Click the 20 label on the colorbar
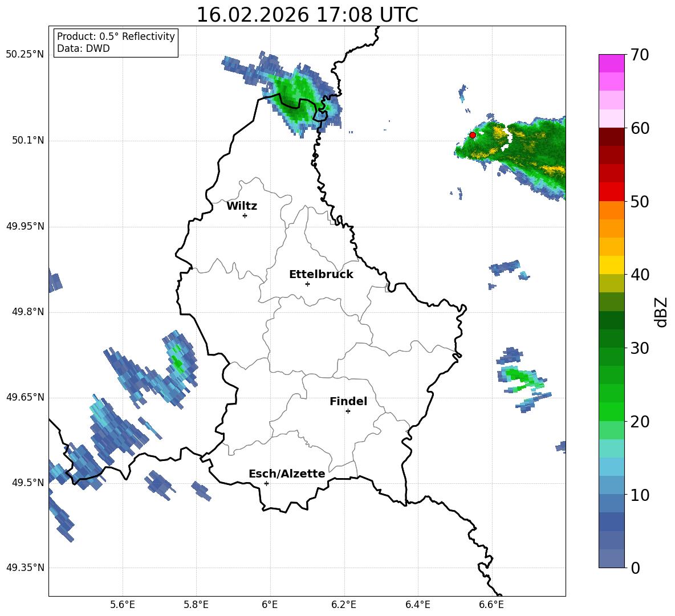 (x=640, y=422)
